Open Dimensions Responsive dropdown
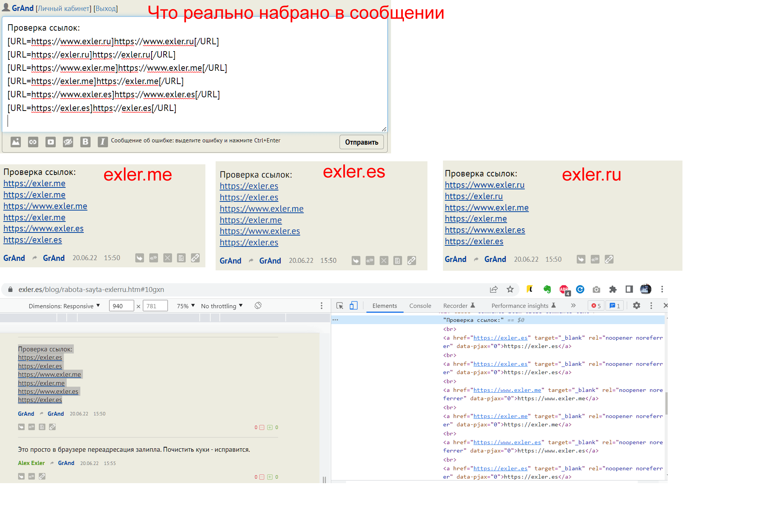Image resolution: width=770 pixels, height=532 pixels. [64, 306]
